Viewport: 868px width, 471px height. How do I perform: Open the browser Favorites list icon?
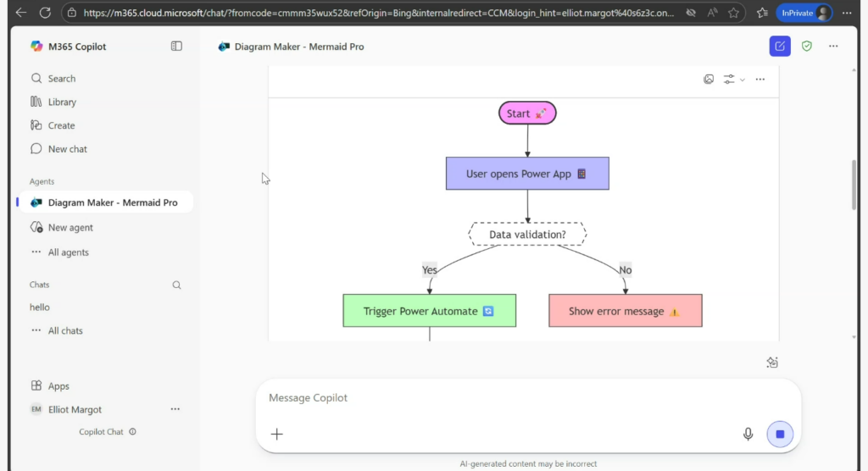762,13
